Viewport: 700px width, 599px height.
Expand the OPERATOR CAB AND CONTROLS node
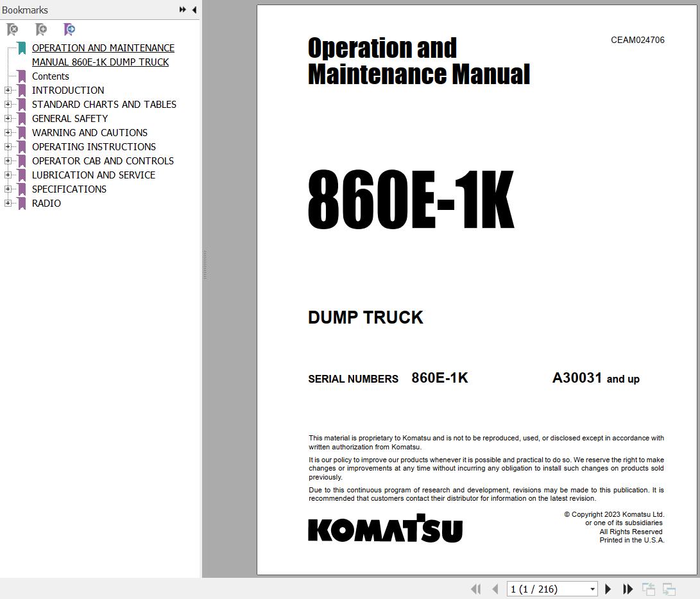point(8,161)
